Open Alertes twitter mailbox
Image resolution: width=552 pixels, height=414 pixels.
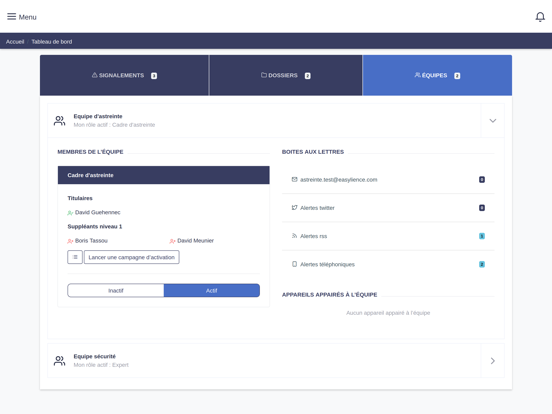pos(388,208)
